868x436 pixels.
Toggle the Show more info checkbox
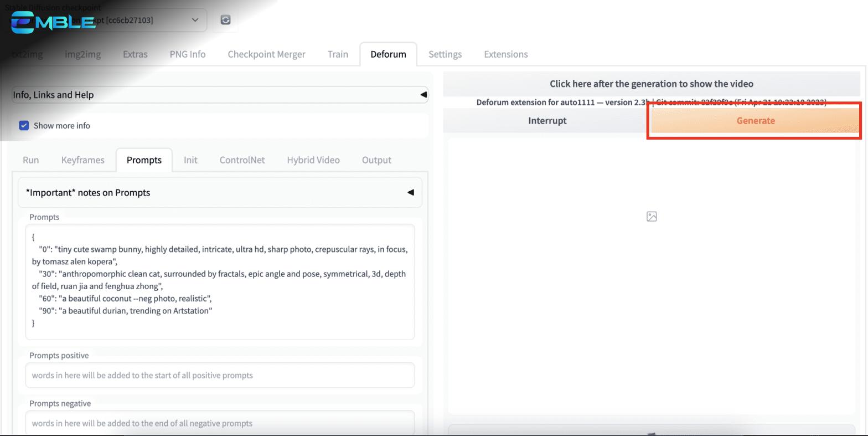[x=24, y=126]
